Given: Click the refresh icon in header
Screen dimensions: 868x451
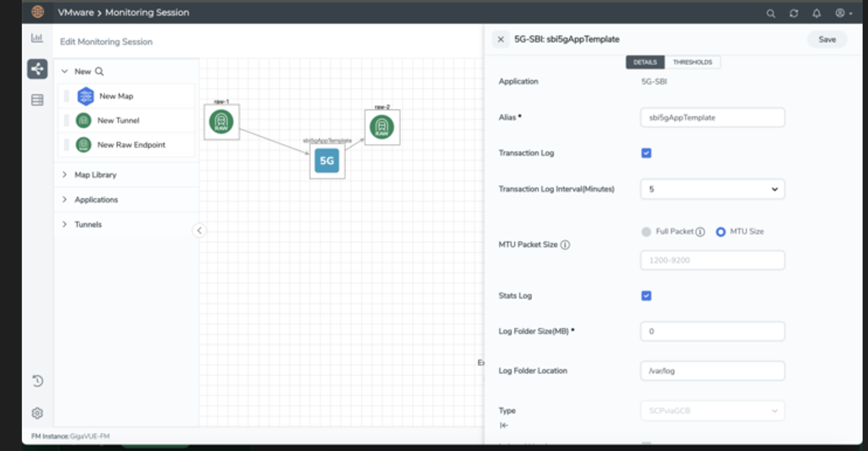Looking at the screenshot, I should 793,13.
